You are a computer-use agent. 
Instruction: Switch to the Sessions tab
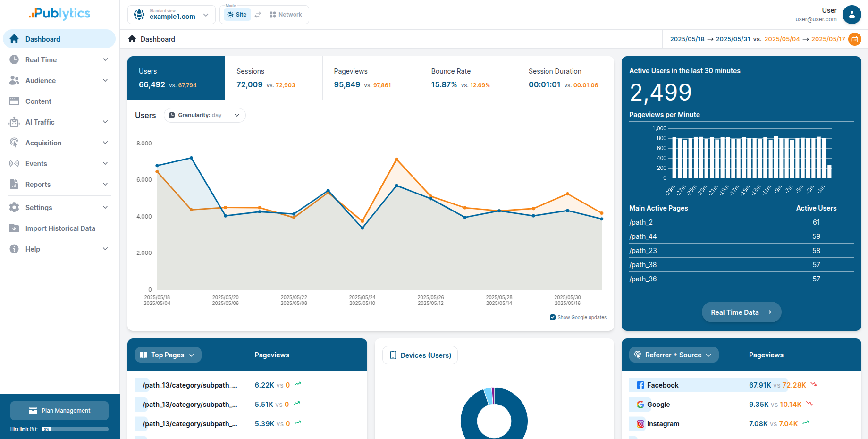point(273,78)
